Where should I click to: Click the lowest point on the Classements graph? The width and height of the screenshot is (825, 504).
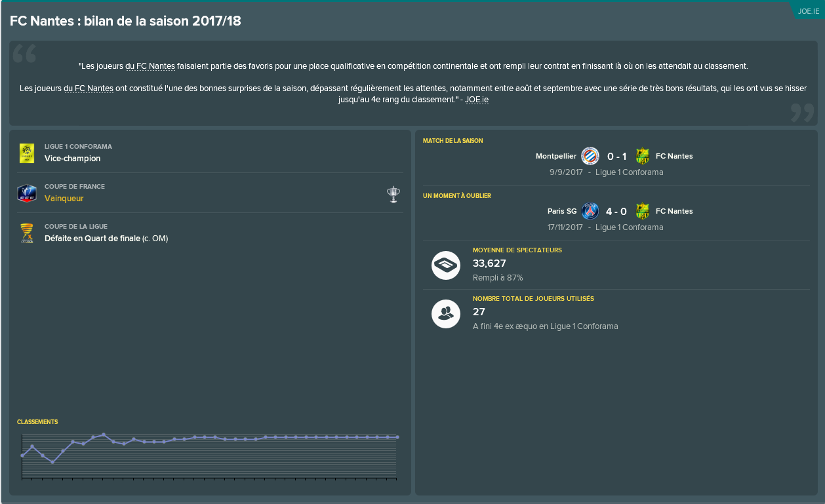point(52,463)
